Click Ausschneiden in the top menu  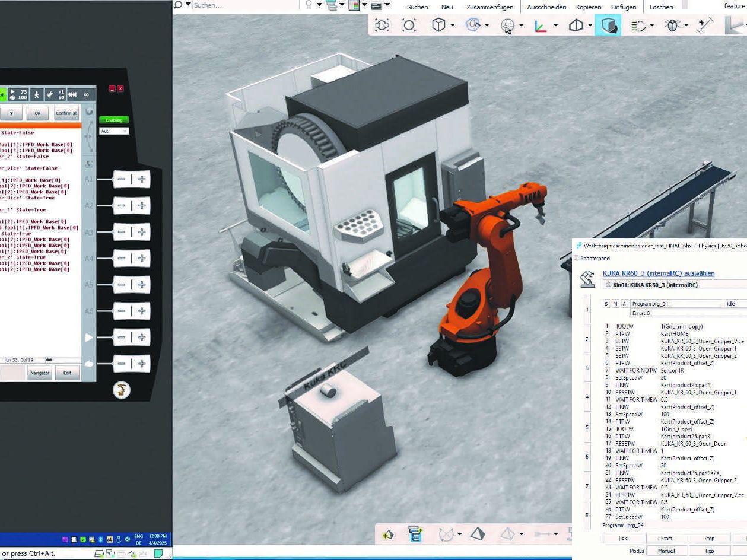click(546, 7)
